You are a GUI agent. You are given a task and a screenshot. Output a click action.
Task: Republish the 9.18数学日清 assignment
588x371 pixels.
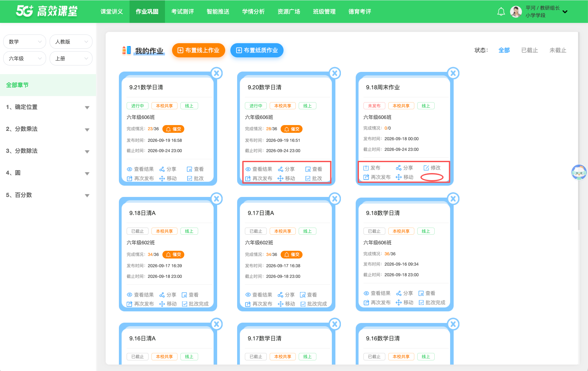377,303
